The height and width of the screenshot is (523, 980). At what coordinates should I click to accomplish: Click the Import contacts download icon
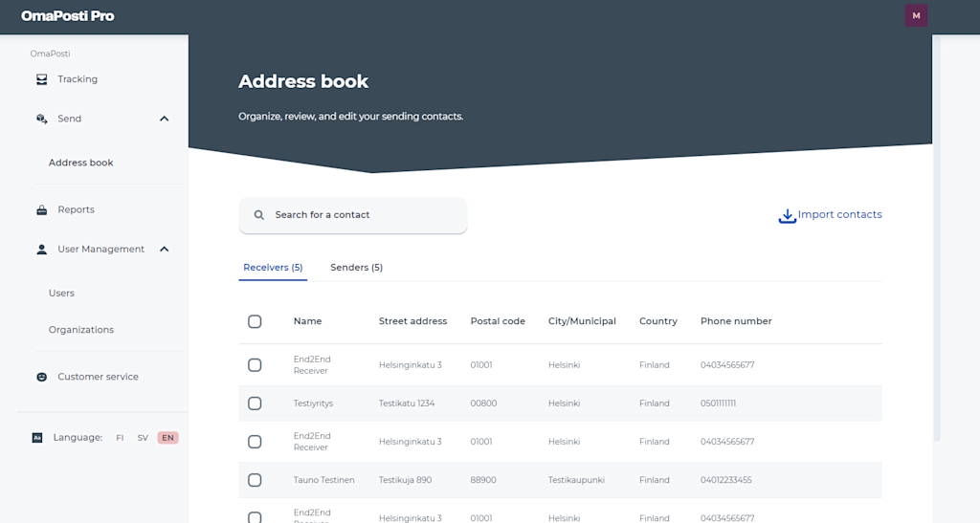787,215
